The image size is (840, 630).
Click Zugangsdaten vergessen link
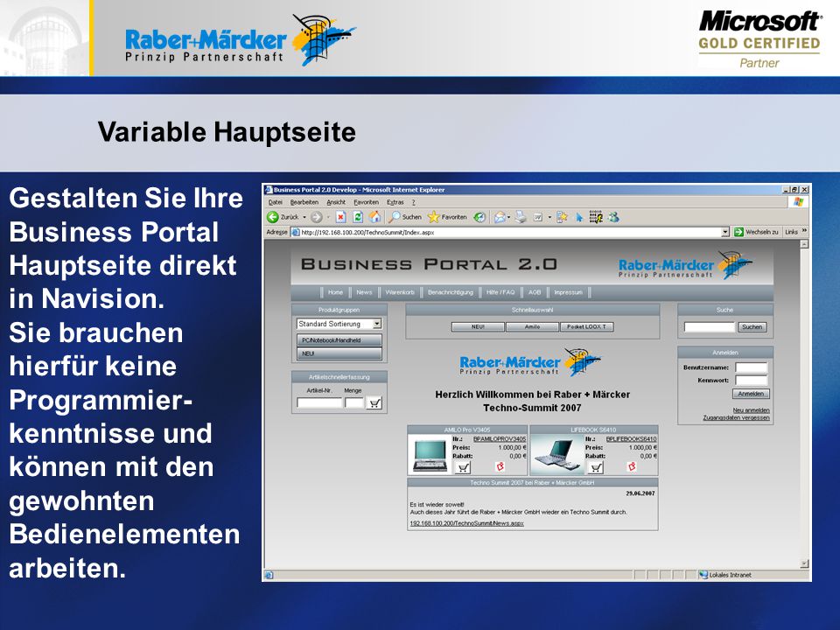click(736, 417)
